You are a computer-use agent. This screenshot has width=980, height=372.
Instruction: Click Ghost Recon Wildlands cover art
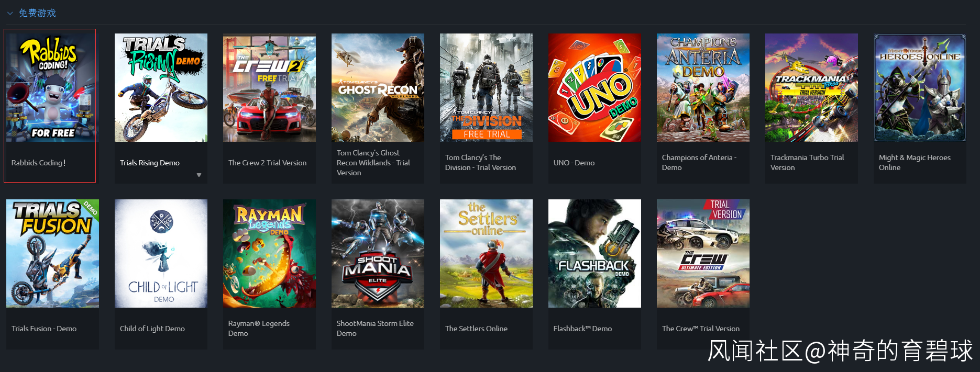tap(378, 88)
